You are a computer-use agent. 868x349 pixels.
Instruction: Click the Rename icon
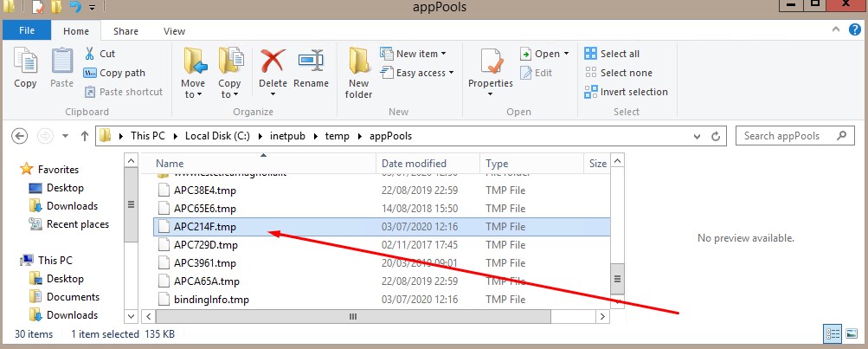tap(311, 61)
